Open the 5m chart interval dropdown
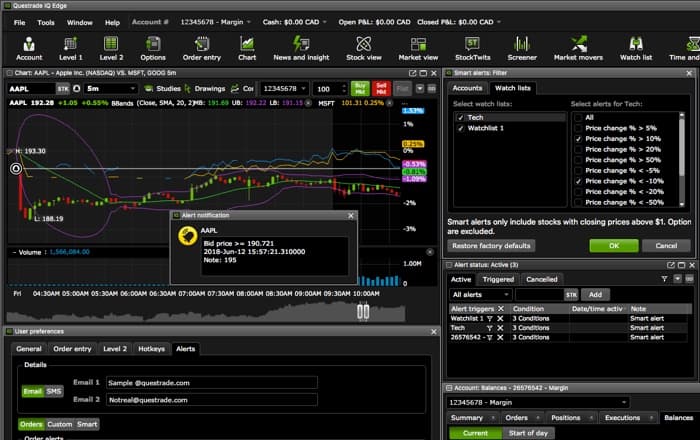The width and height of the screenshot is (700, 440). pyautogui.click(x=111, y=89)
